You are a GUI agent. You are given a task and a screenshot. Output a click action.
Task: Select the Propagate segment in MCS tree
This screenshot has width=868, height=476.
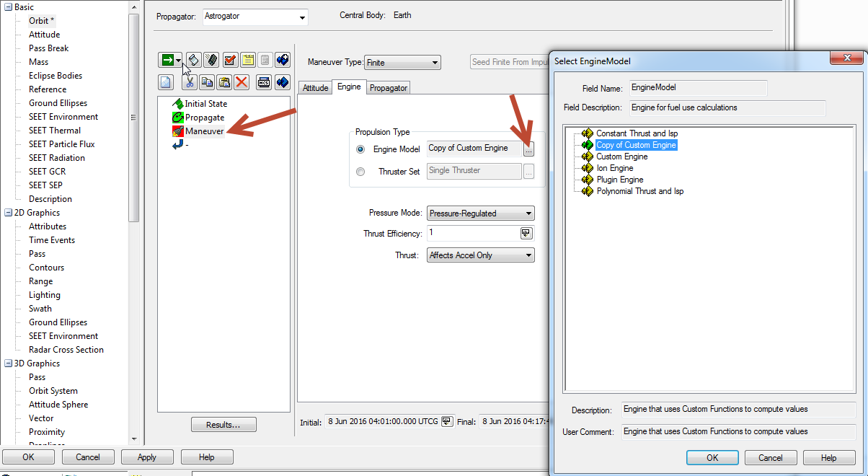(x=198, y=118)
